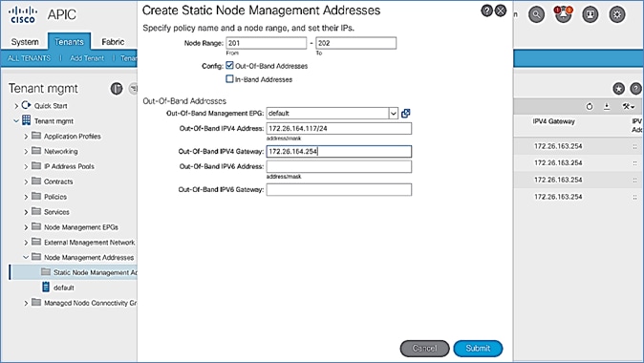
Task: Click the tenant pie-chart icon beside Tenant mgmt title
Action: pyautogui.click(x=117, y=88)
